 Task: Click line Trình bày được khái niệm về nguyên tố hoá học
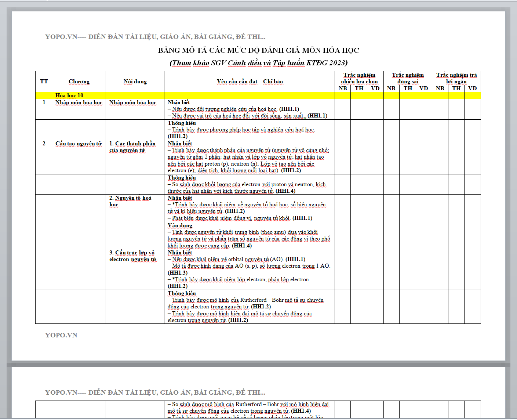(x=247, y=208)
